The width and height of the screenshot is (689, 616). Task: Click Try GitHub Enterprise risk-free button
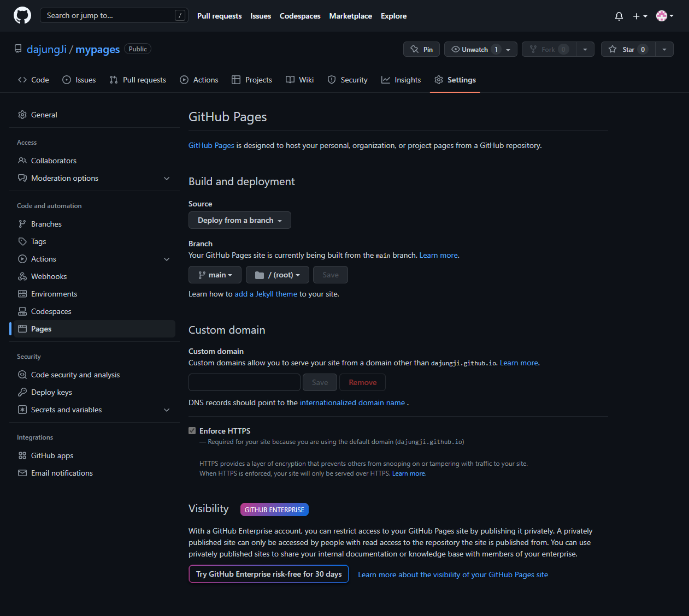(x=269, y=574)
